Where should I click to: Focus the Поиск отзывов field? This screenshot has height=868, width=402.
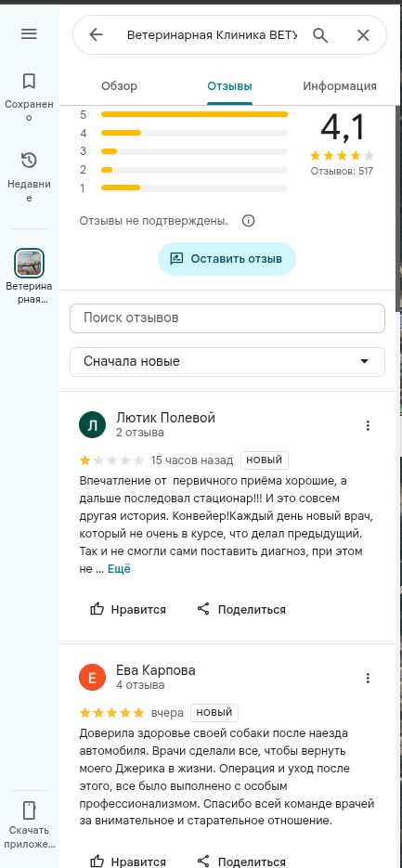point(227,318)
